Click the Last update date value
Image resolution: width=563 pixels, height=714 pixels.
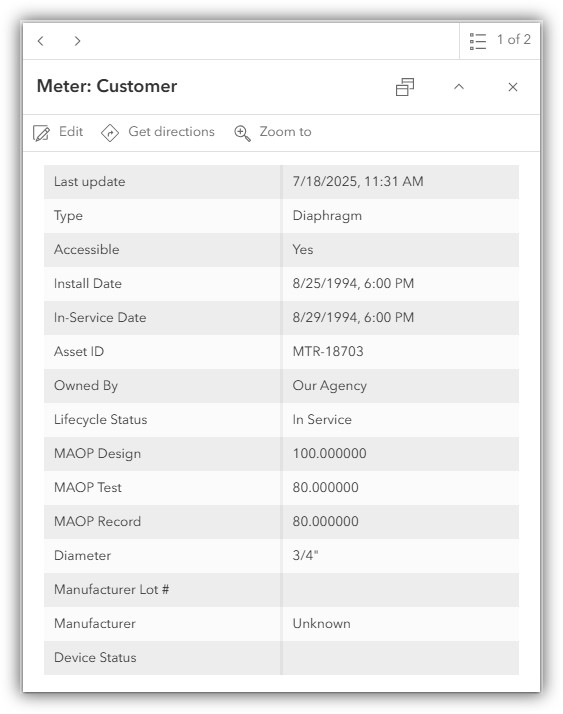358,181
